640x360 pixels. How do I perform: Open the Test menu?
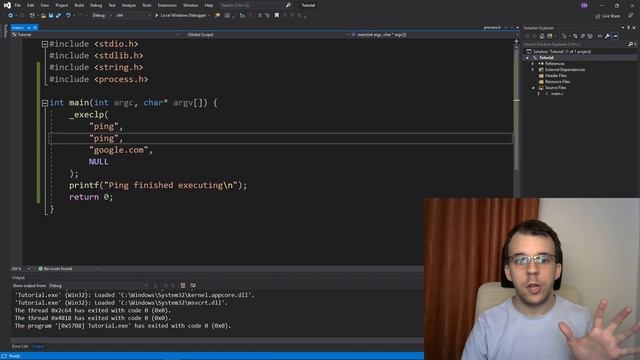(112, 5)
